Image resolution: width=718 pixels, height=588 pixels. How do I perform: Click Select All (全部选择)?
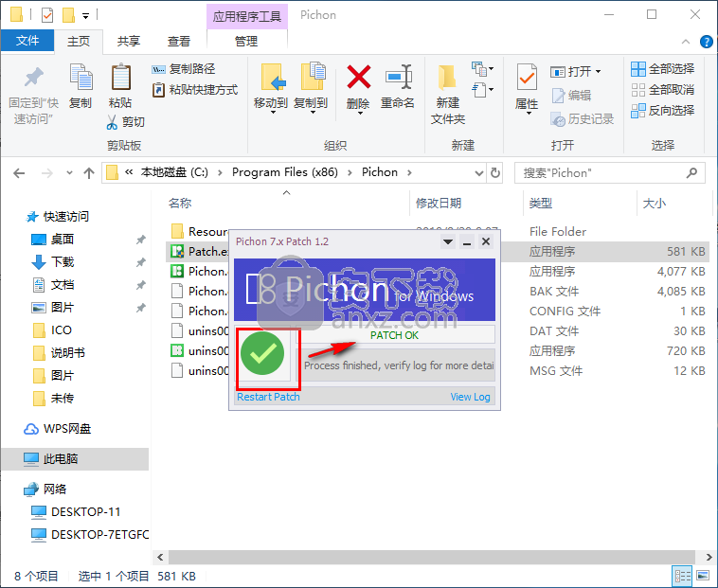pos(663,69)
